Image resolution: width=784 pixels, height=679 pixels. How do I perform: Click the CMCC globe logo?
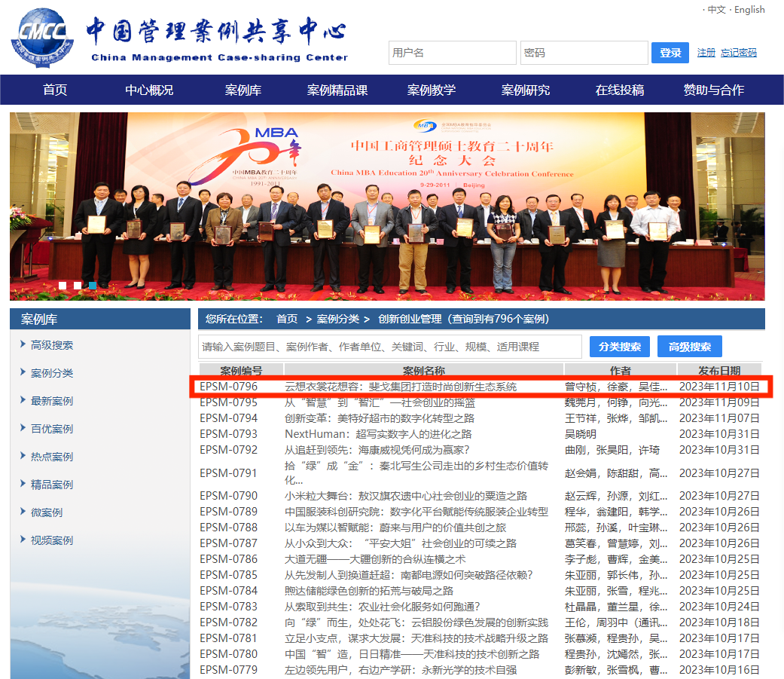(x=42, y=37)
